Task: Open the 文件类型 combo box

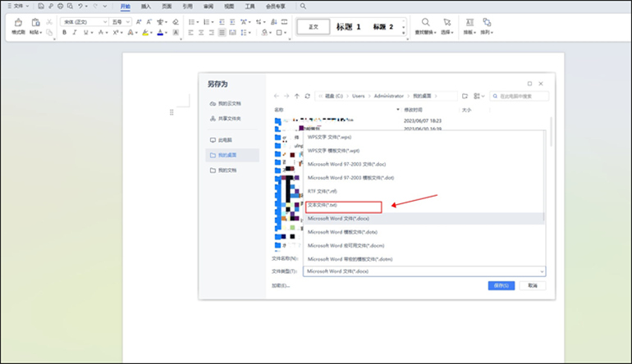Action: tap(424, 271)
